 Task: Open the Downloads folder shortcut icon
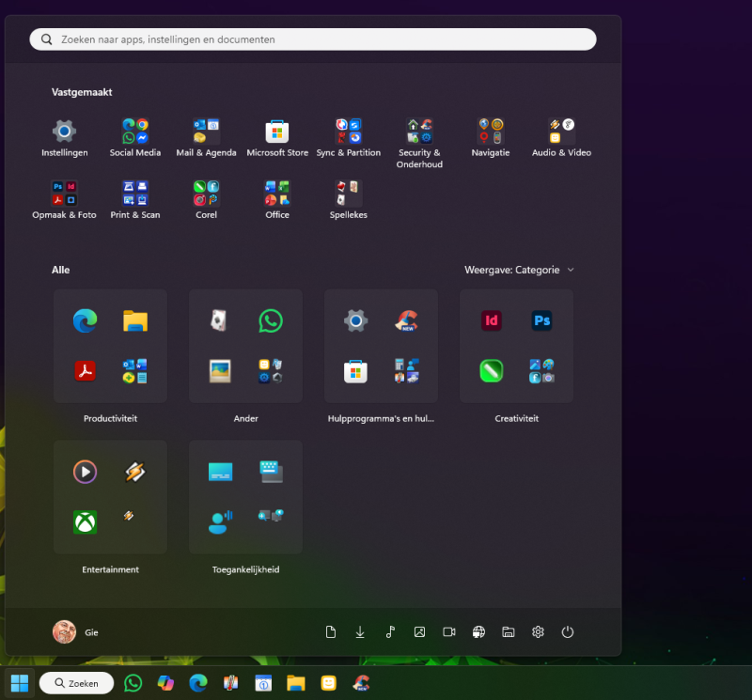click(360, 632)
